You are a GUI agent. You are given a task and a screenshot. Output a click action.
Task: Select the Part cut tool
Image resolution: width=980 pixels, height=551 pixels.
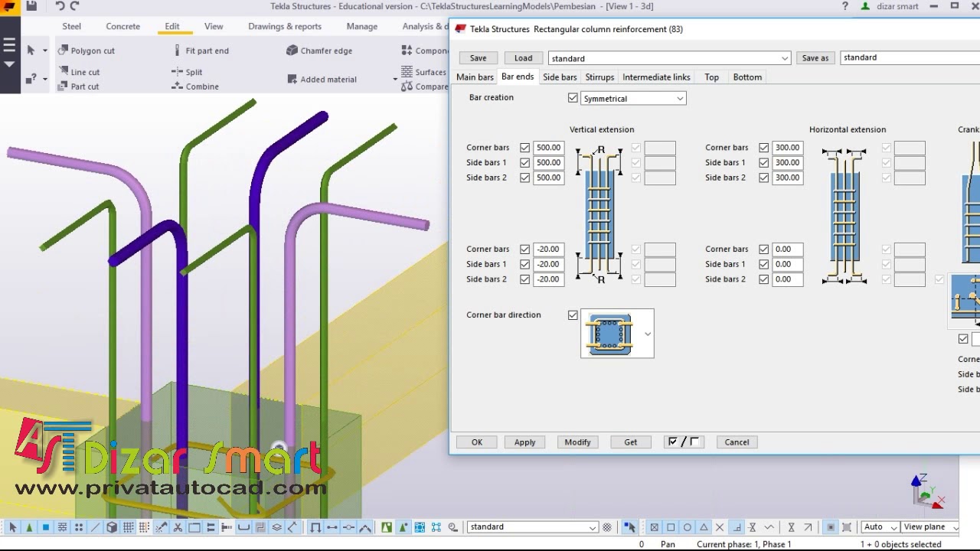point(77,86)
